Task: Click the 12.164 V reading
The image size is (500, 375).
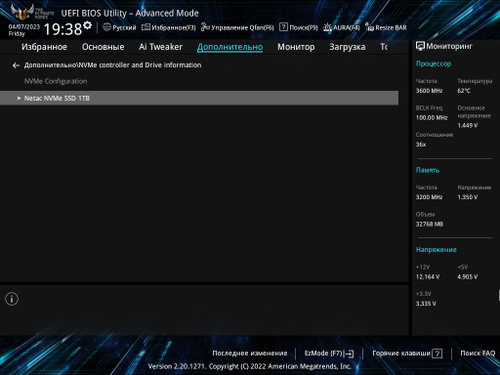Action: tap(428, 277)
